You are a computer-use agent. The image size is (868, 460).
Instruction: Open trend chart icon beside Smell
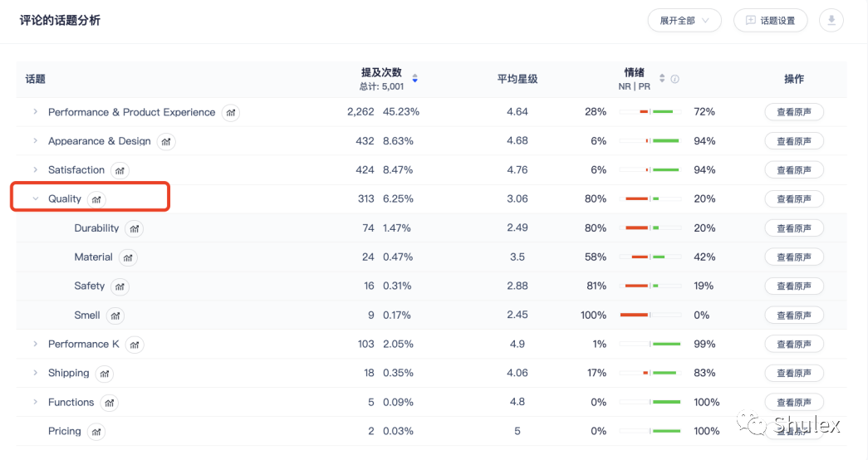(x=115, y=316)
